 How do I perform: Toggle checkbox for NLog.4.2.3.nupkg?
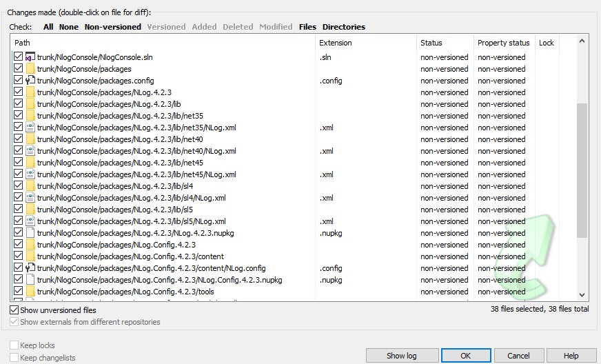click(18, 232)
